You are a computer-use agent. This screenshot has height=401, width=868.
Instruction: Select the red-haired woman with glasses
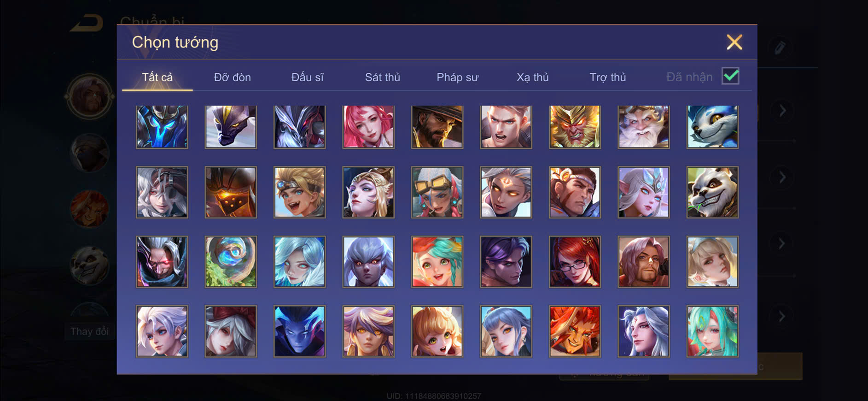click(x=575, y=262)
